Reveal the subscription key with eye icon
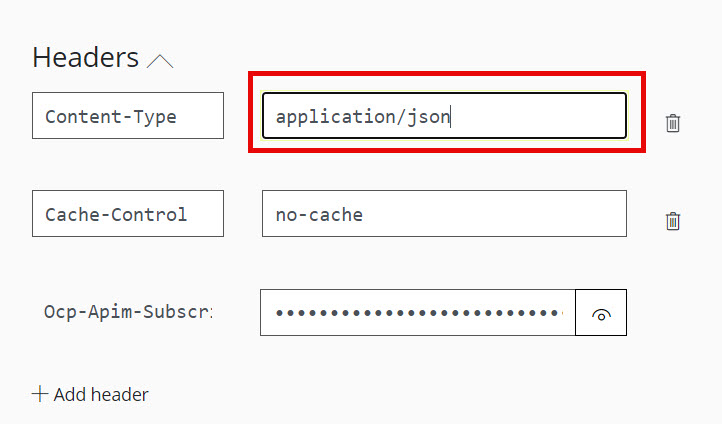This screenshot has width=722, height=424. pos(601,313)
